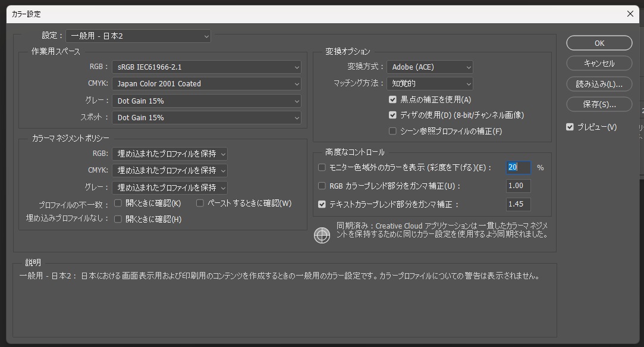Click the OK button
644x347 pixels.
pyautogui.click(x=599, y=43)
